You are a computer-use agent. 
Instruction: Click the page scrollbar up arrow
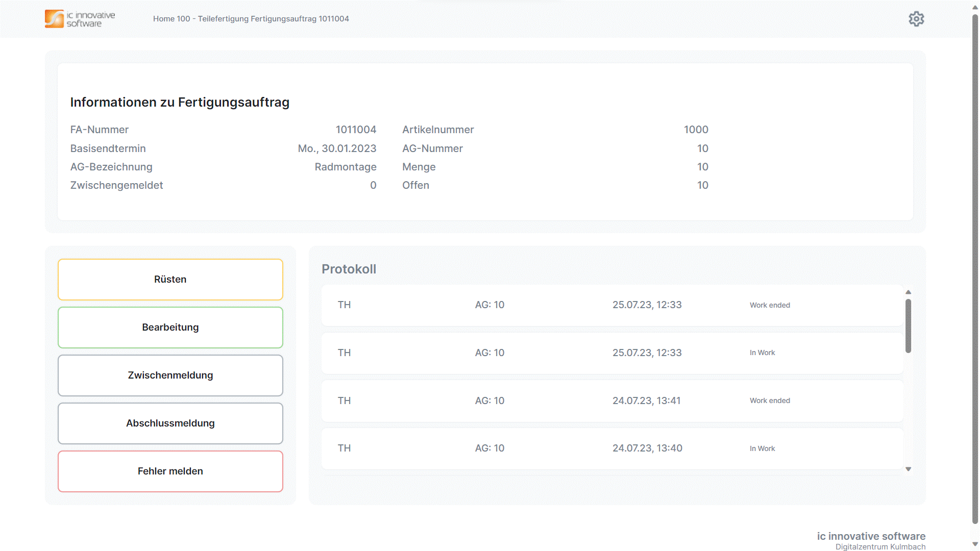coord(975,7)
